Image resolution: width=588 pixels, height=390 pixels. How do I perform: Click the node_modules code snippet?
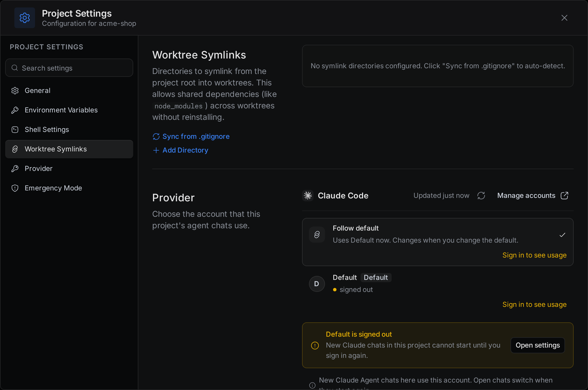click(x=178, y=106)
